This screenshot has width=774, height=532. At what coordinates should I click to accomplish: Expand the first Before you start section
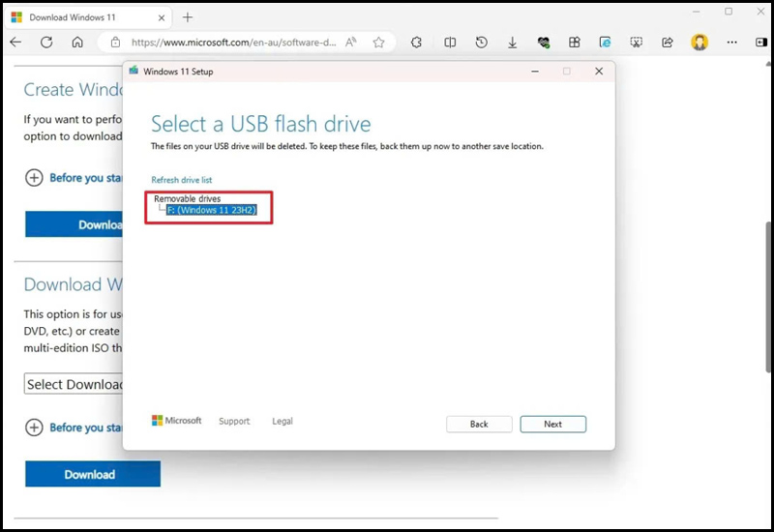click(x=74, y=178)
